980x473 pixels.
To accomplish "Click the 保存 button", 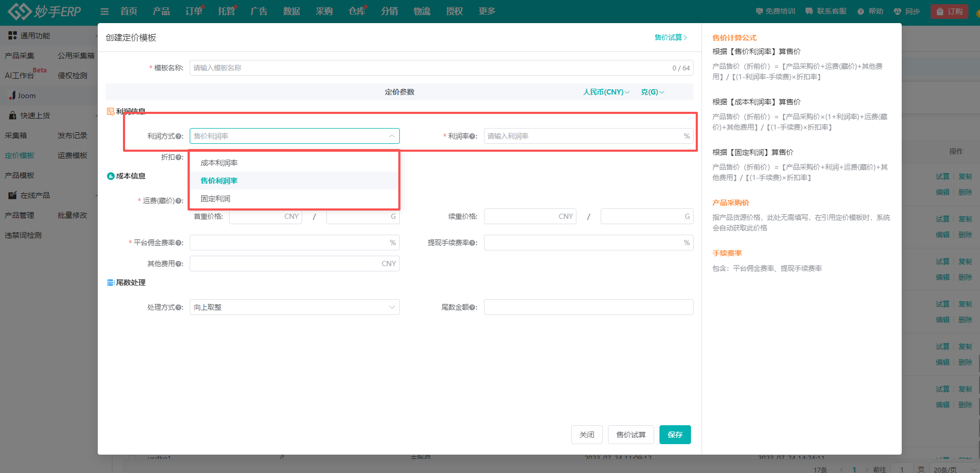I will [x=675, y=435].
